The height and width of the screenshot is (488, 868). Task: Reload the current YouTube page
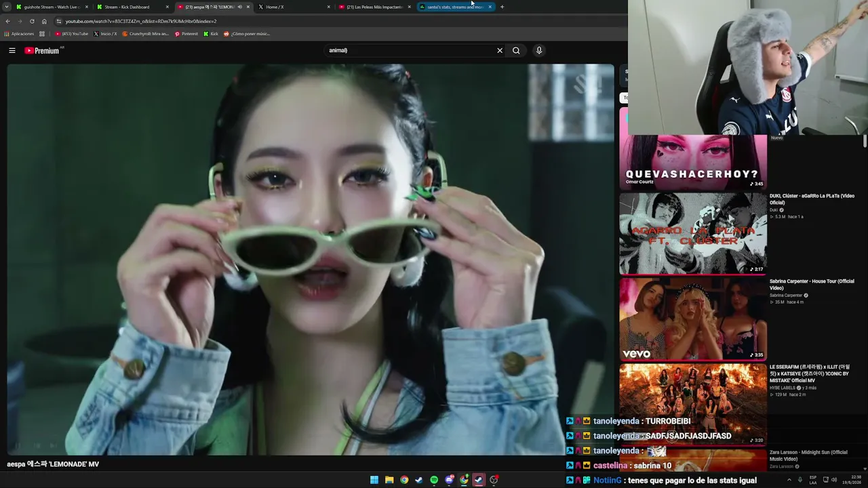click(32, 21)
